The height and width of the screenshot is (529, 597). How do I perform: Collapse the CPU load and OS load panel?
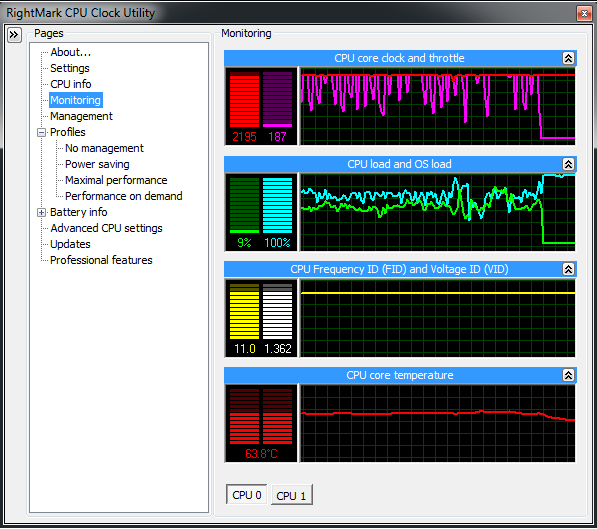(568, 164)
